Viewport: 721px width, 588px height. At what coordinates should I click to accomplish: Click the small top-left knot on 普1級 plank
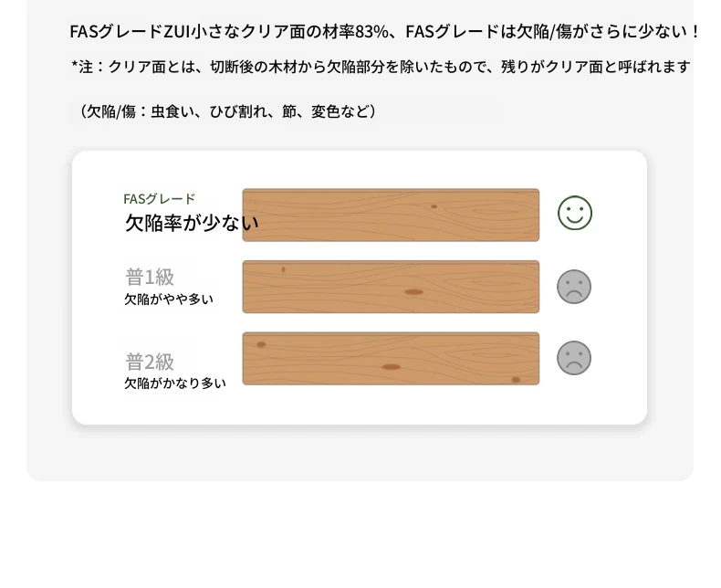tap(283, 269)
